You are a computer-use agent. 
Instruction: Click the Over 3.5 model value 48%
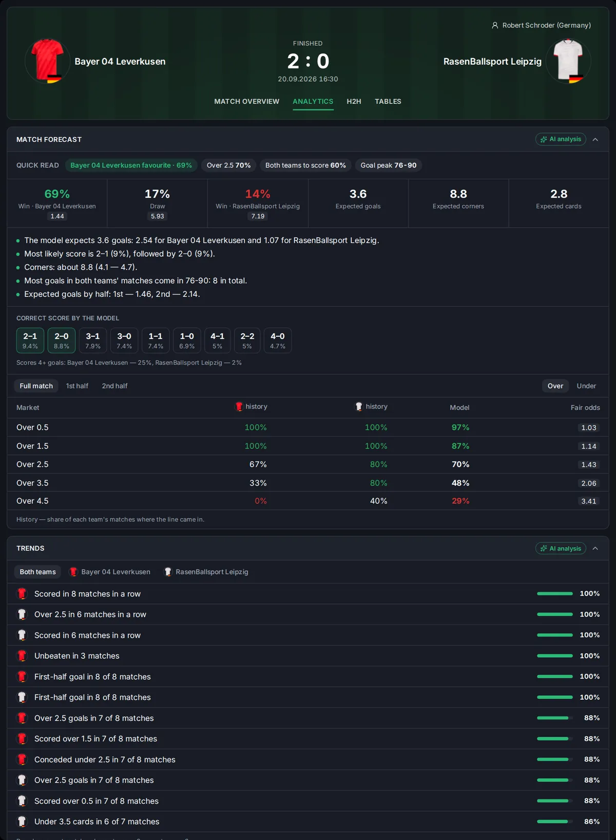(x=460, y=483)
